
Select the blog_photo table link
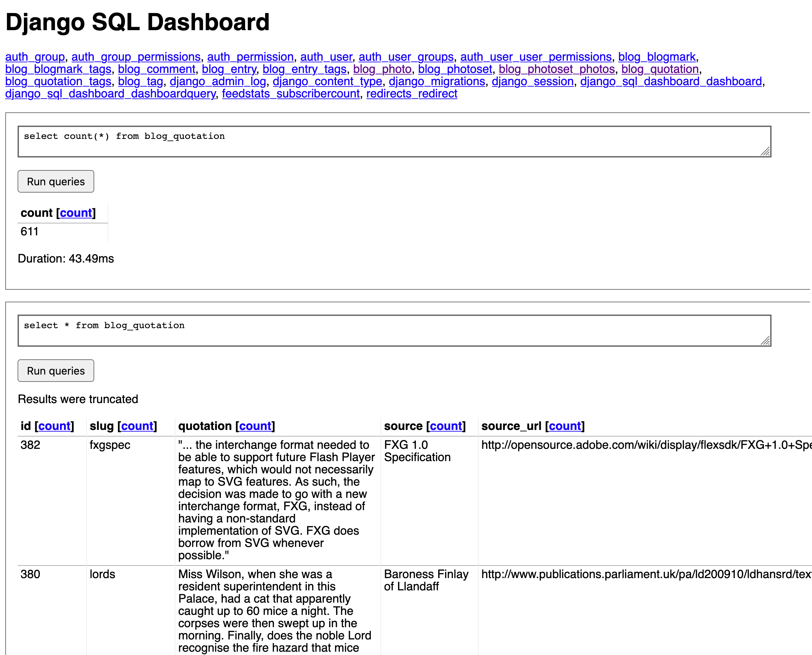click(382, 69)
